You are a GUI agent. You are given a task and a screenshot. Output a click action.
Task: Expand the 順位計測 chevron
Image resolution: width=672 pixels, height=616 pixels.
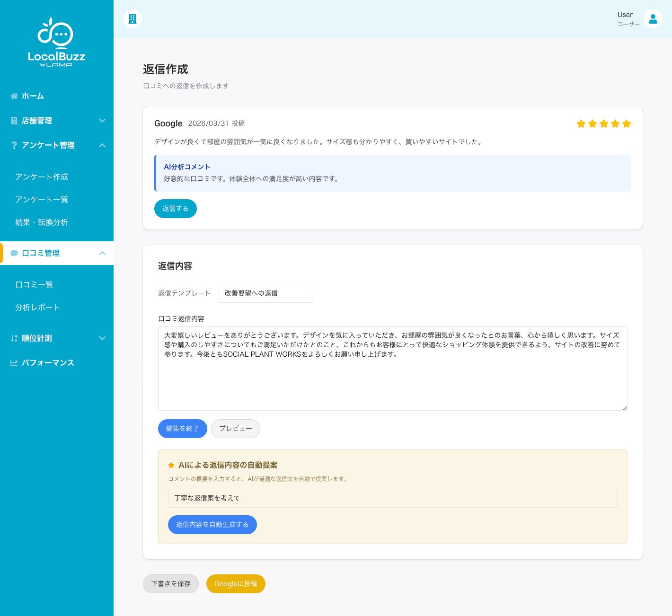pos(102,338)
